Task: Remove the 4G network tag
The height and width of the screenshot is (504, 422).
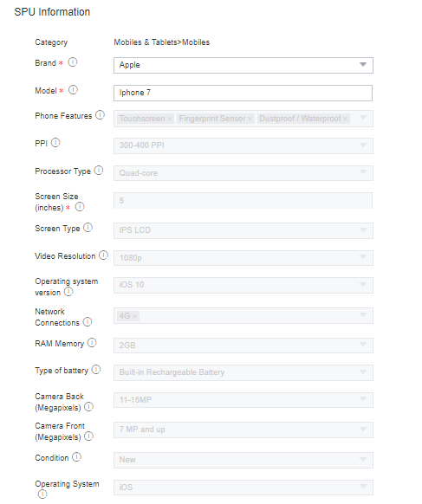Action: [134, 316]
